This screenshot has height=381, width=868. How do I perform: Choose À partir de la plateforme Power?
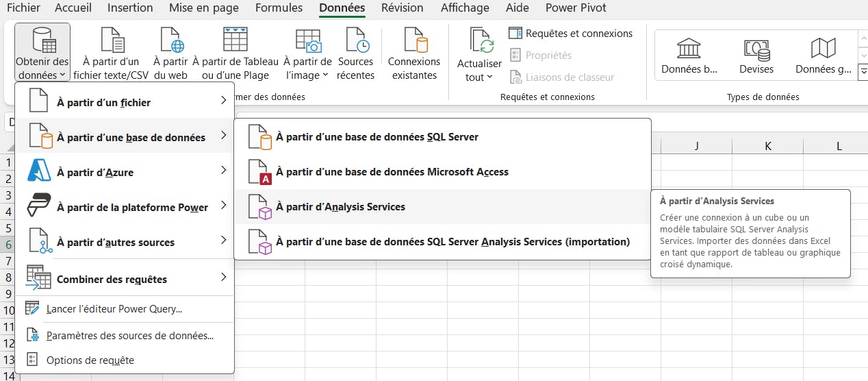tap(125, 206)
